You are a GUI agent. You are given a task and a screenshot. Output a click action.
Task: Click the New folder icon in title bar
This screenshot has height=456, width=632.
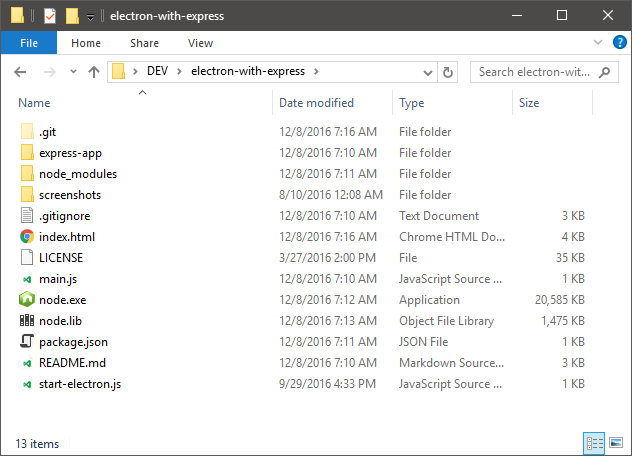(x=72, y=16)
